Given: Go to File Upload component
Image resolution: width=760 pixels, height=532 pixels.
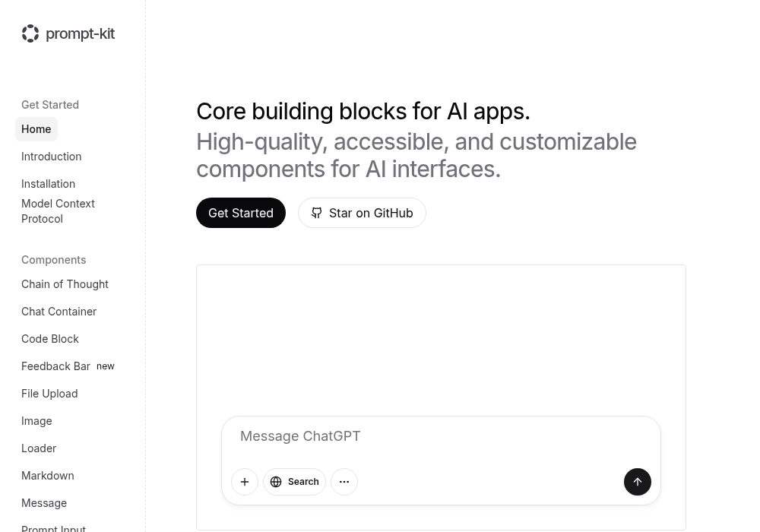Looking at the screenshot, I should pyautogui.click(x=49, y=394).
